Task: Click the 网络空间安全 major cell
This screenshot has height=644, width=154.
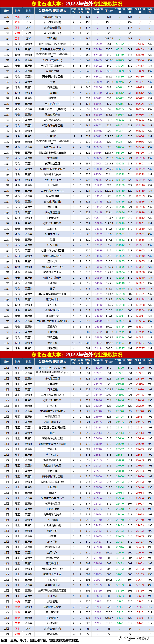Action: (52, 115)
